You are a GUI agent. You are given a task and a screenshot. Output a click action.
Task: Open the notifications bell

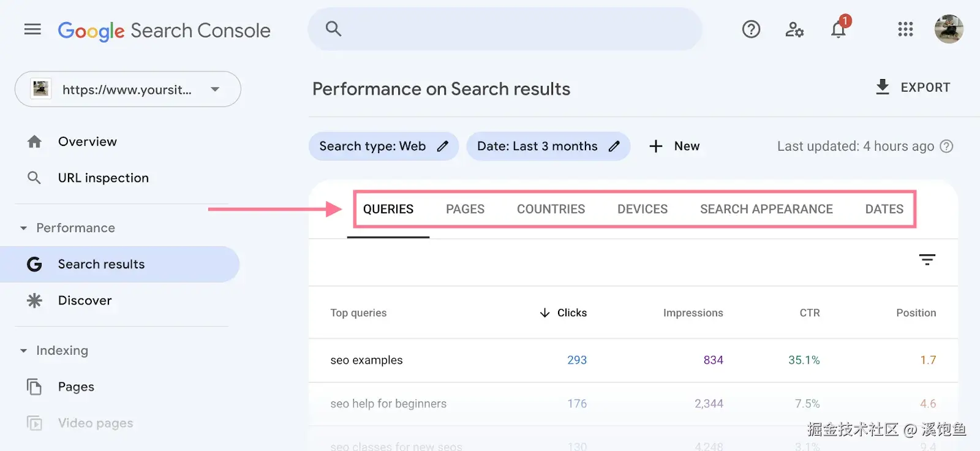point(839,29)
